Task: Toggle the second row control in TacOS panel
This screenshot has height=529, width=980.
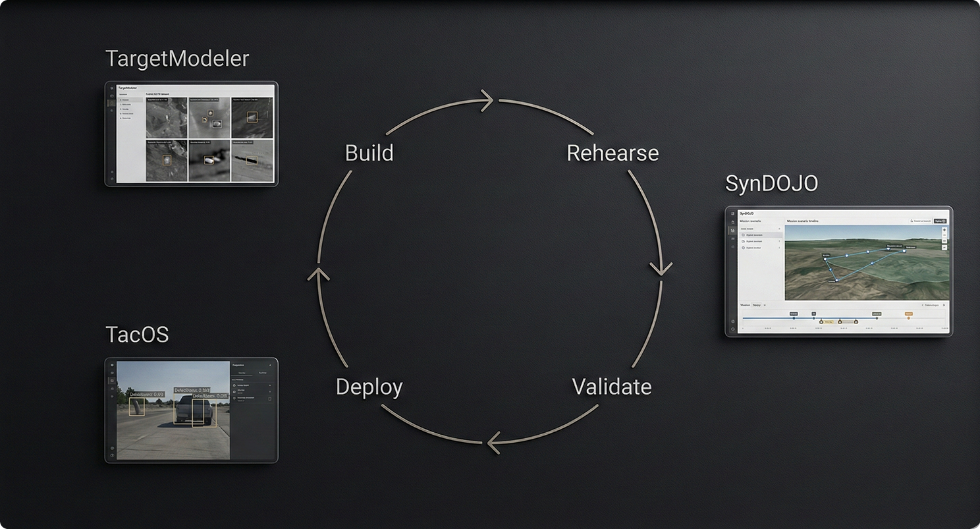Action: click(270, 391)
